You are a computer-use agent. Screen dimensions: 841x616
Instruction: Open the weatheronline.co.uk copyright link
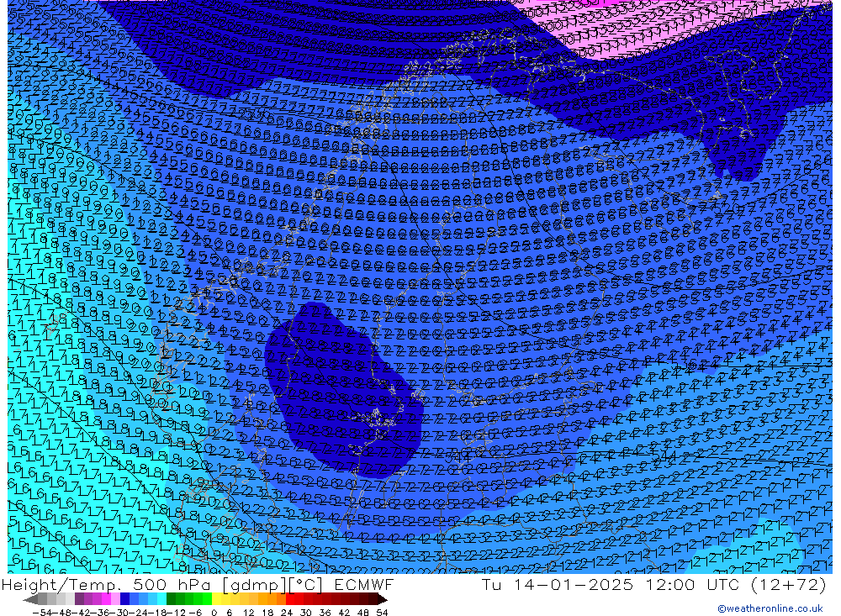click(x=770, y=608)
